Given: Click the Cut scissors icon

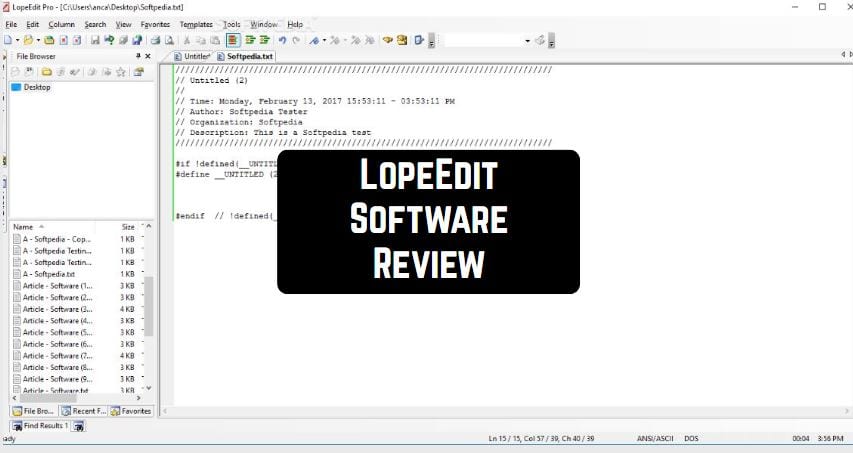Looking at the screenshot, I should pos(187,40).
